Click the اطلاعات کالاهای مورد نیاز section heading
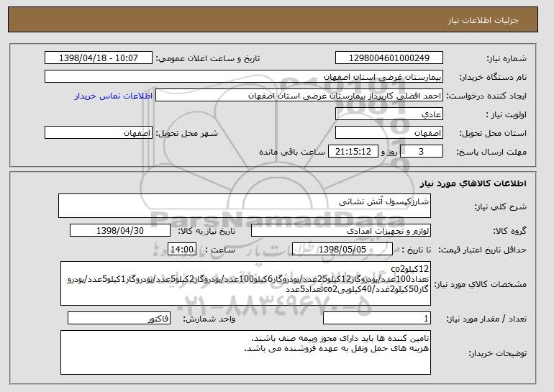This screenshot has height=392, width=554. coord(473,183)
